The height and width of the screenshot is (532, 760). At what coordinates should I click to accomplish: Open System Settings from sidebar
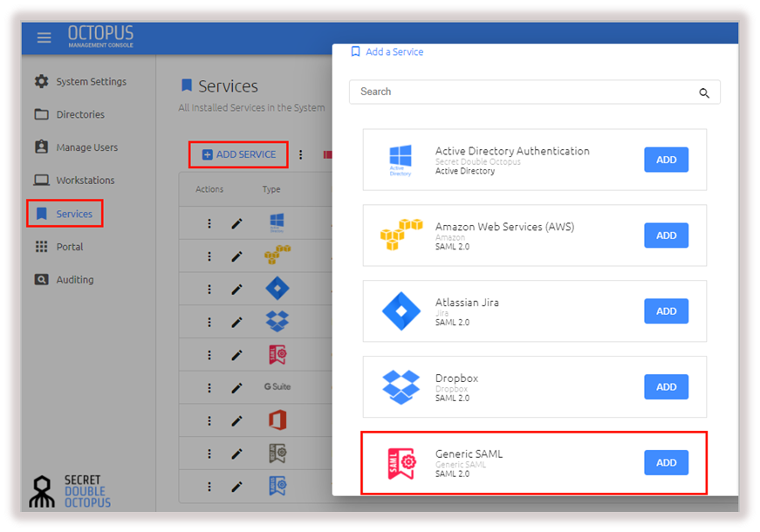coord(80,81)
